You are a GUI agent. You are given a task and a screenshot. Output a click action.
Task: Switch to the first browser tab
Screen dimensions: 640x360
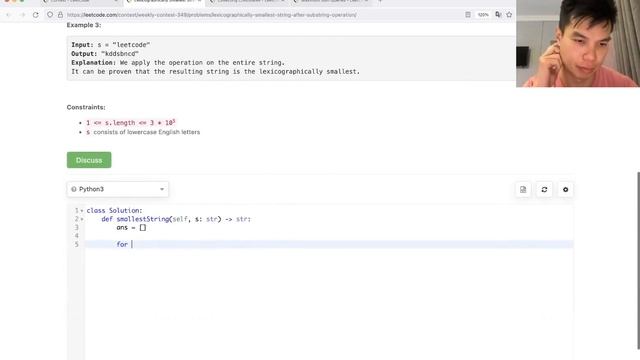(80, 2)
